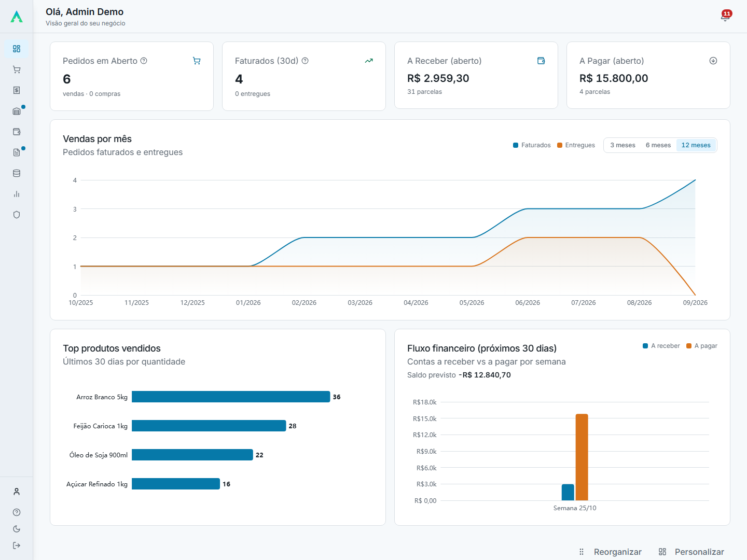Viewport: 747px width, 560px height.
Task: Click the green app logo
Action: 17,17
